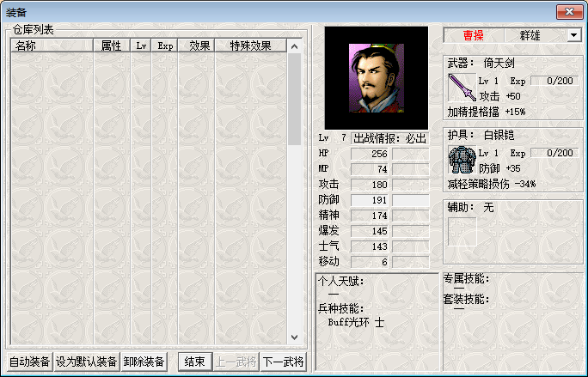The width and height of the screenshot is (588, 377).
Task: Click the 群雄 faction field
Action: pos(530,35)
